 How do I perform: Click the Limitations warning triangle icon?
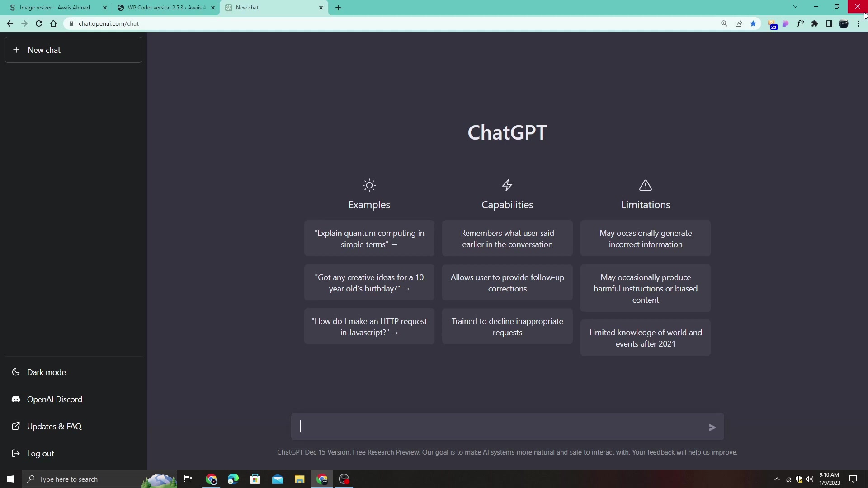pyautogui.click(x=646, y=185)
